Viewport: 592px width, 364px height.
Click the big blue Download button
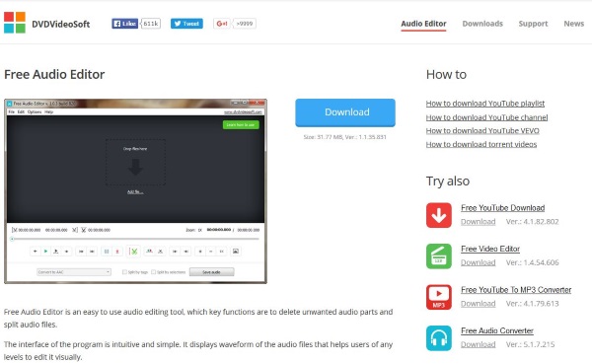345,112
